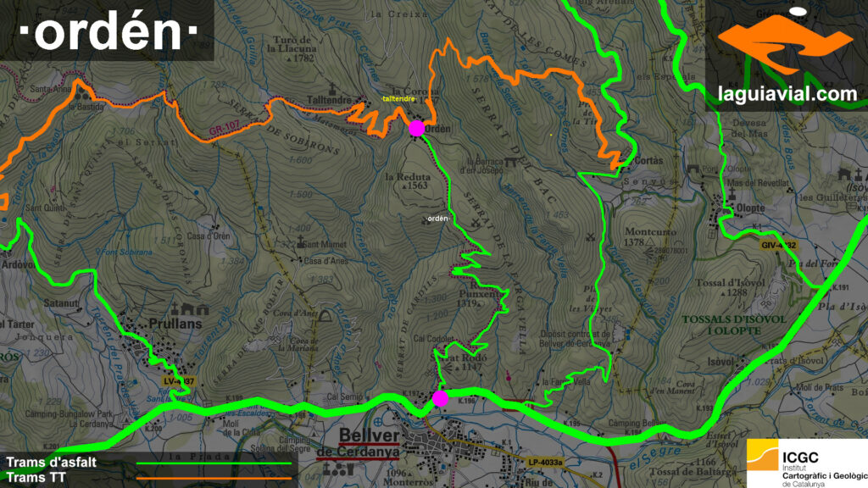Click the GR-107 trail label
868x488 pixels.
tap(224, 131)
